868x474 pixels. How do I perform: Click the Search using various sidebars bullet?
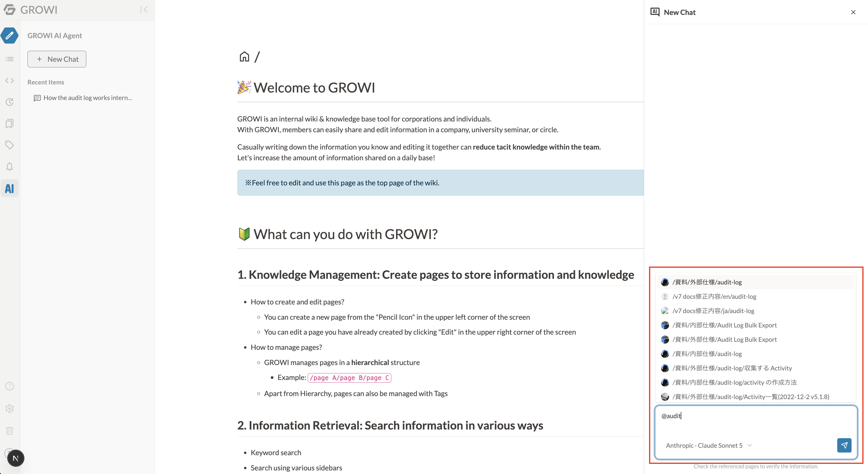coord(296,468)
